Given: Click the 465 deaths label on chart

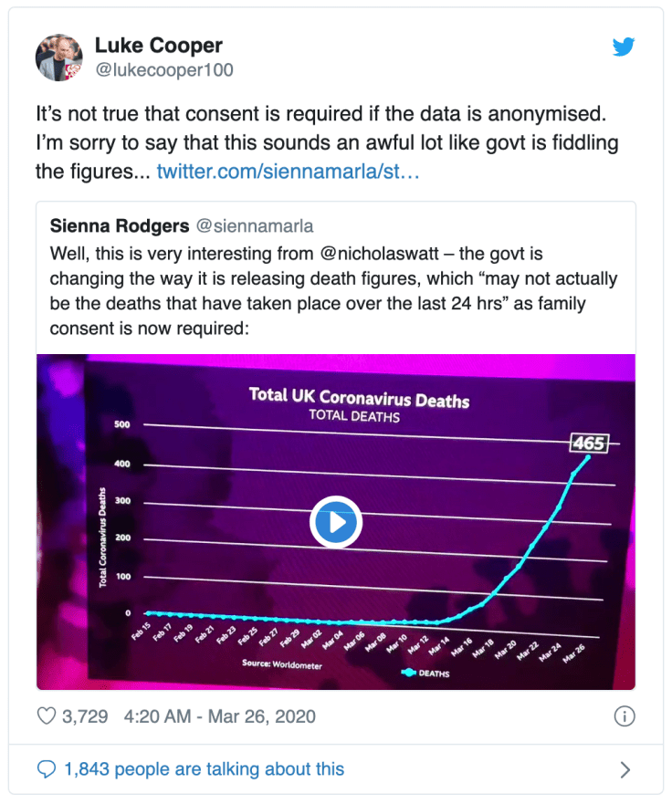Looking at the screenshot, I should coord(588,443).
